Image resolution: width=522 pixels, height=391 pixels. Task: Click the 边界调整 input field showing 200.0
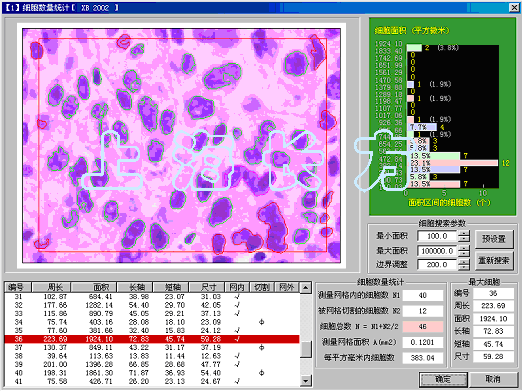437,265
